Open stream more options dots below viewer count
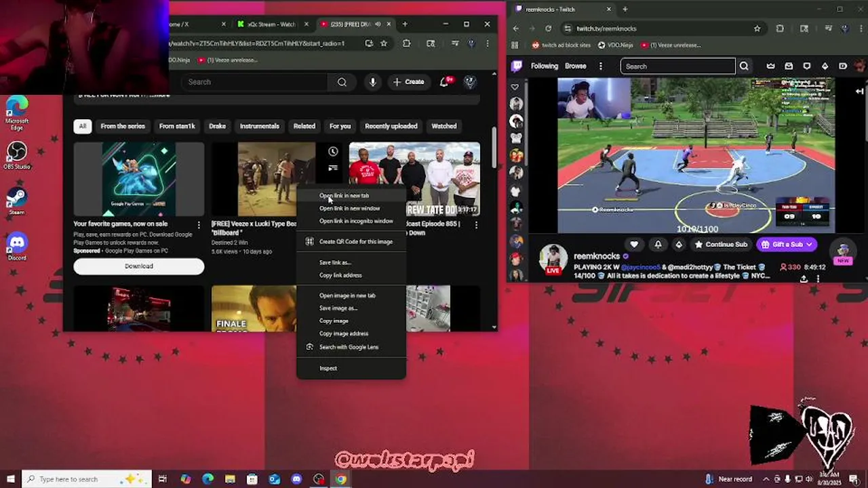 click(818, 279)
